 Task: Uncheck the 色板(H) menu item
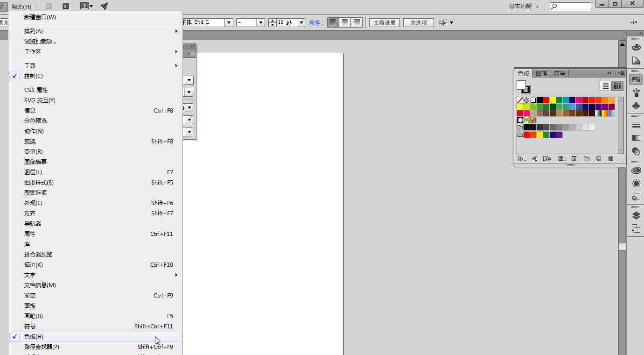tap(95, 337)
